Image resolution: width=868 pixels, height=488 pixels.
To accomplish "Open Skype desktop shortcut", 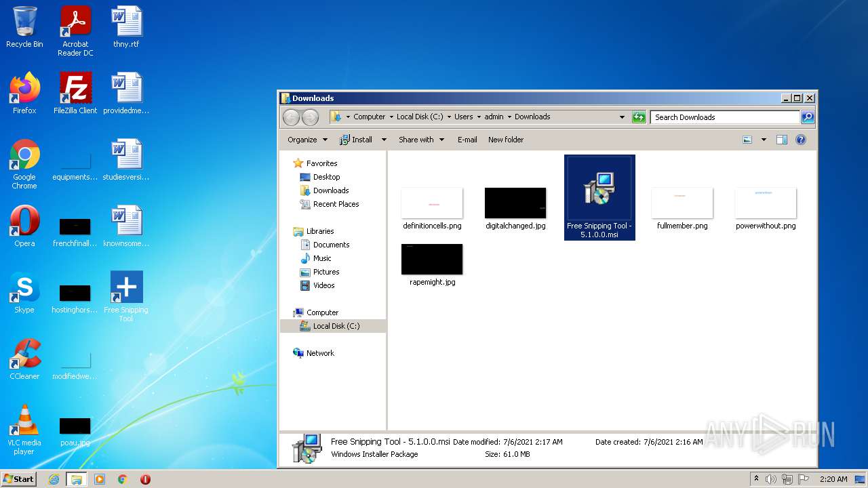I will [24, 293].
